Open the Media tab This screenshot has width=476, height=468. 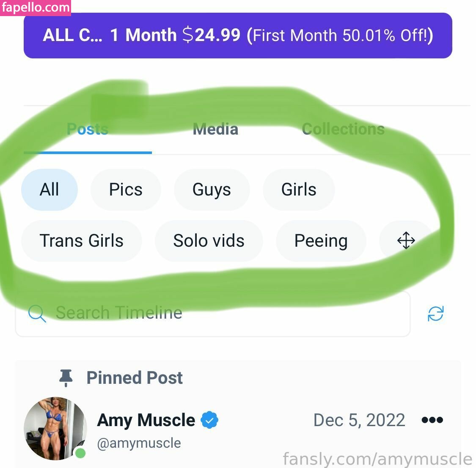[215, 129]
